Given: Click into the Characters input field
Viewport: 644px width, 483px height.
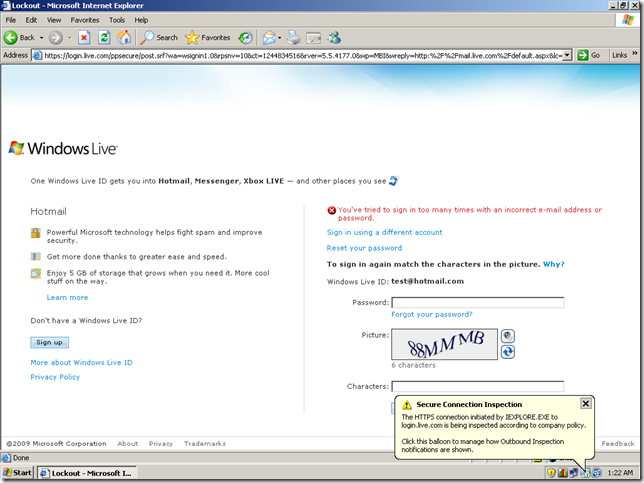Looking at the screenshot, I should (477, 386).
